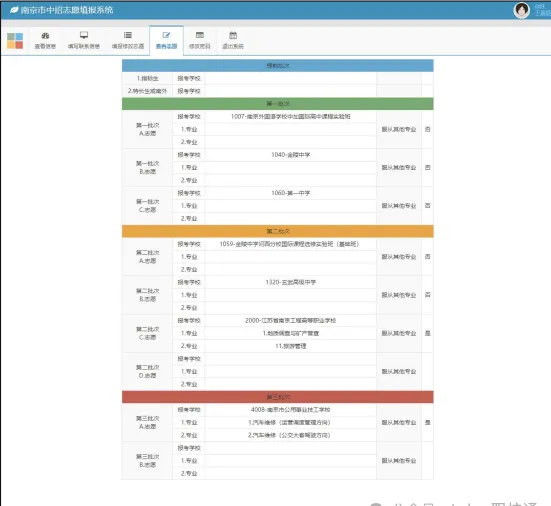Click the 退出系统 tab
The width and height of the screenshot is (551, 506).
point(233,41)
